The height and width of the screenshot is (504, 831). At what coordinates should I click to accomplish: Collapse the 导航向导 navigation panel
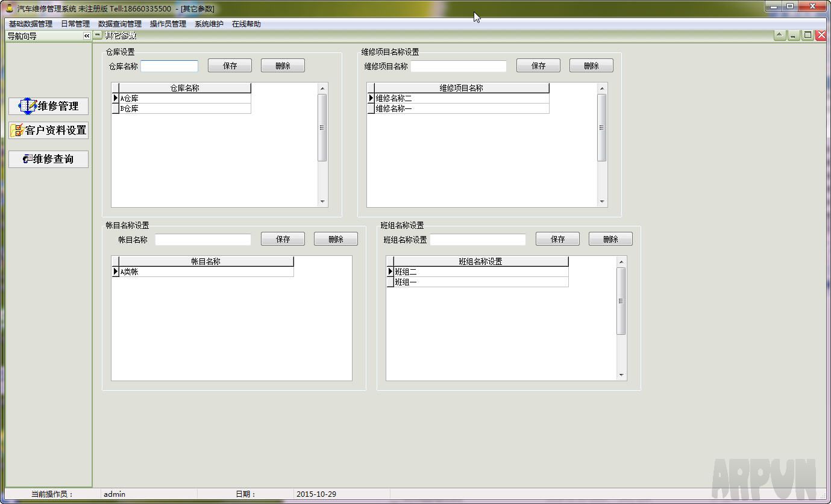coord(87,36)
